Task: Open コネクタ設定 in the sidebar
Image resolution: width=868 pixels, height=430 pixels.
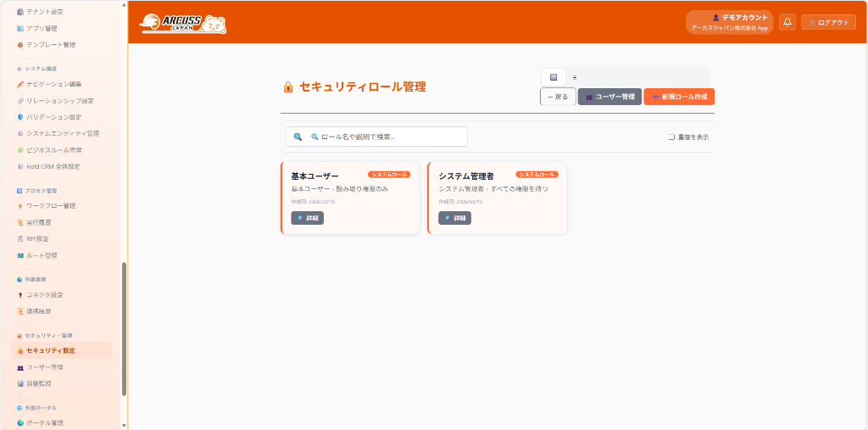Action: (x=40, y=295)
